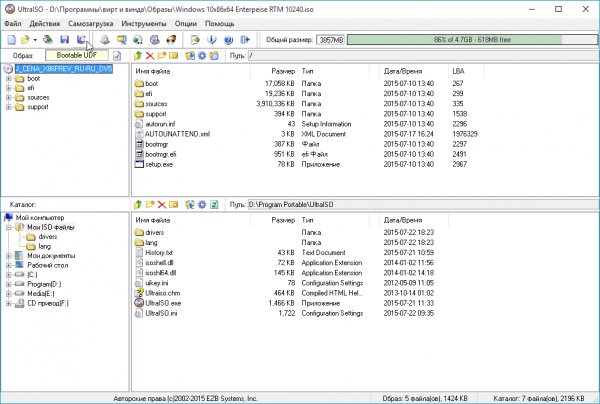600x404 pixels.
Task: Click the gear icon in image toolbar
Action: [202, 56]
